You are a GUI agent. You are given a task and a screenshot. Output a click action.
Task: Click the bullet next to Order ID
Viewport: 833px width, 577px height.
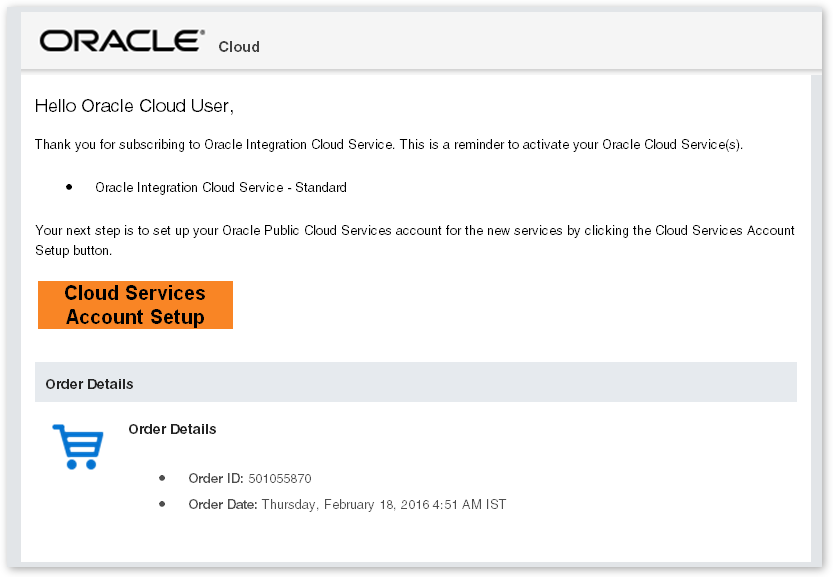click(163, 478)
